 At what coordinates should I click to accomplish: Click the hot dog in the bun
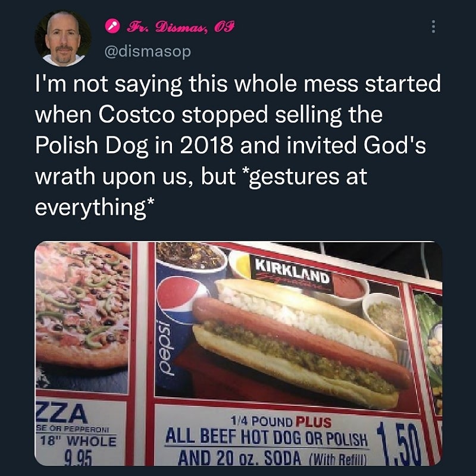click(297, 339)
